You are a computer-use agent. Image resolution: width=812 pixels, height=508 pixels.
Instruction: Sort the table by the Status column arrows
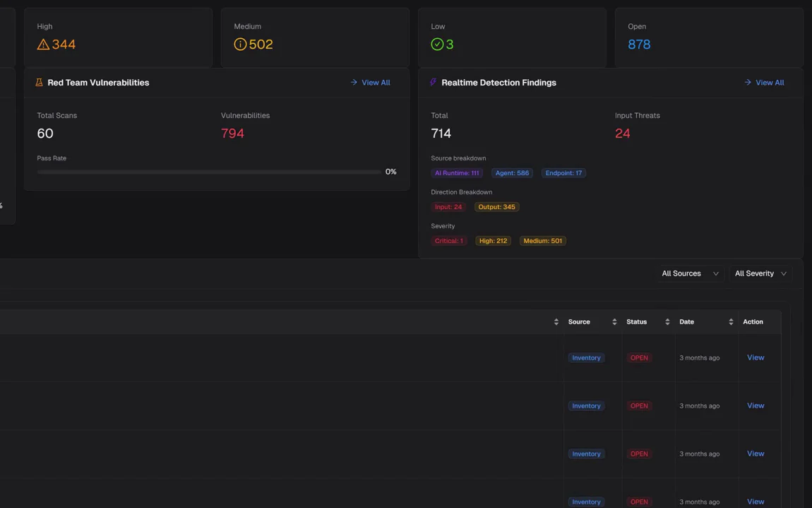point(667,322)
